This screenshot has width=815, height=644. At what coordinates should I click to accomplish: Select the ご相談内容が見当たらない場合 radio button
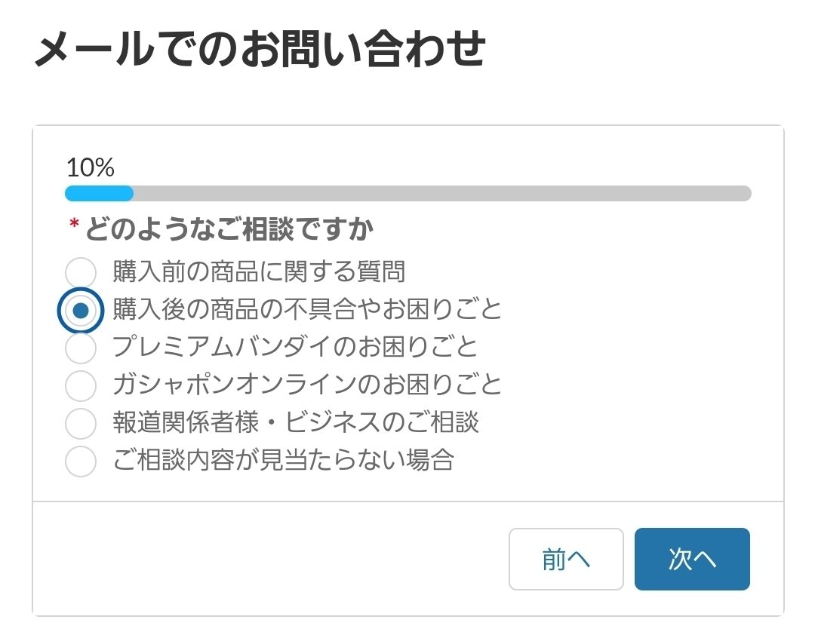click(x=81, y=461)
